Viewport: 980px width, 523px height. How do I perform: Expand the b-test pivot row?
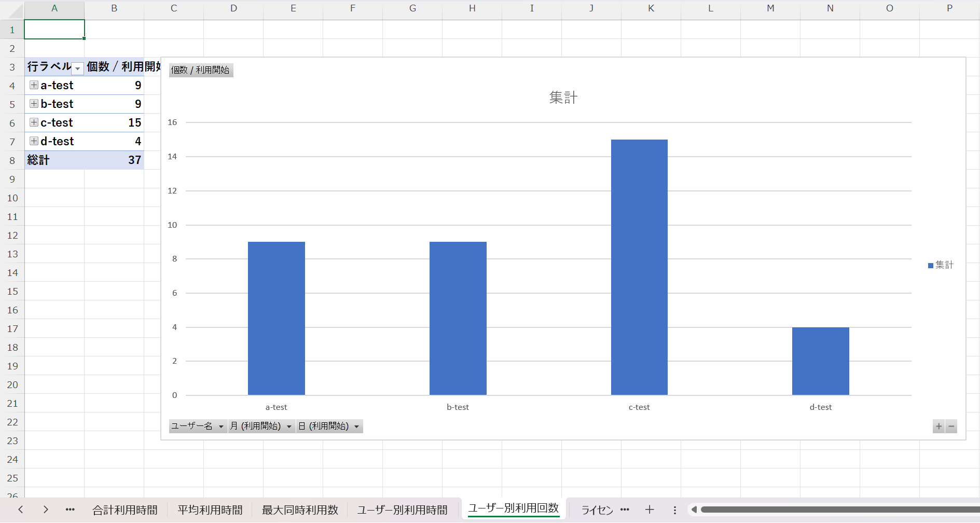coord(34,104)
